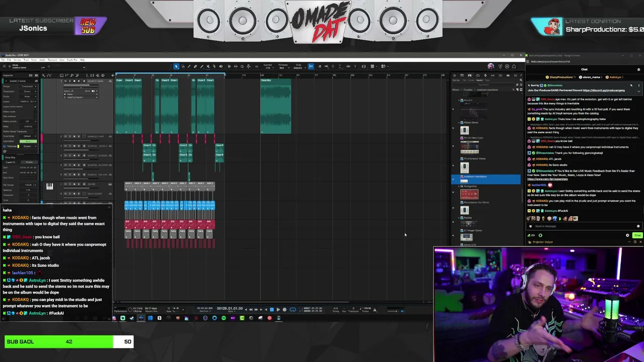Image resolution: width=644 pixels, height=362 pixels.
Task: Click the green Automation Read button
Action: tap(28, 141)
